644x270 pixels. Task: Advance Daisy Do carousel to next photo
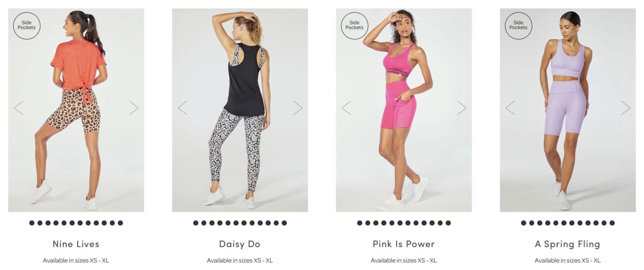pyautogui.click(x=298, y=108)
